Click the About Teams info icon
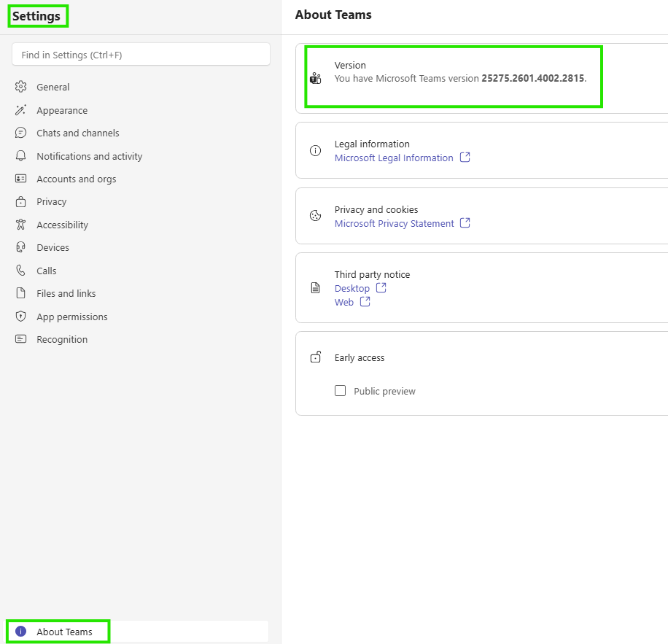 20,632
